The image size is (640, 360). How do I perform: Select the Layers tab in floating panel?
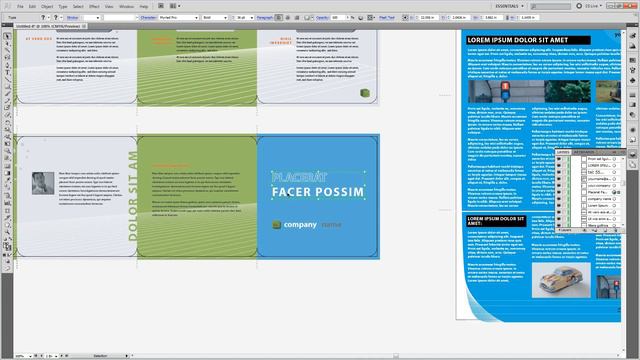563,152
